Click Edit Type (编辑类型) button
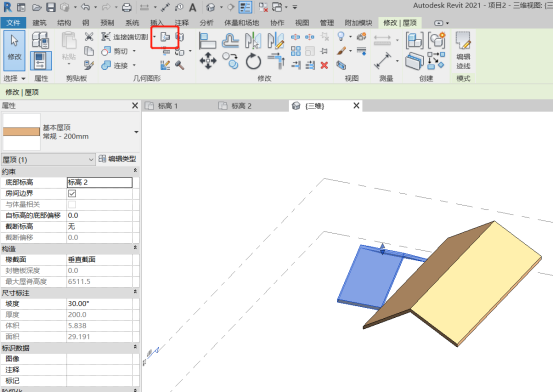The image size is (553, 392). (x=118, y=159)
